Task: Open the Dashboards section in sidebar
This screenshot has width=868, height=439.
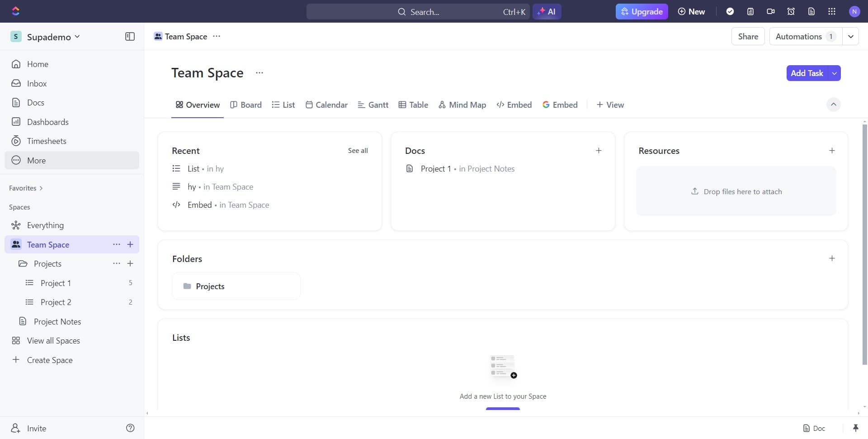Action: click(x=48, y=122)
